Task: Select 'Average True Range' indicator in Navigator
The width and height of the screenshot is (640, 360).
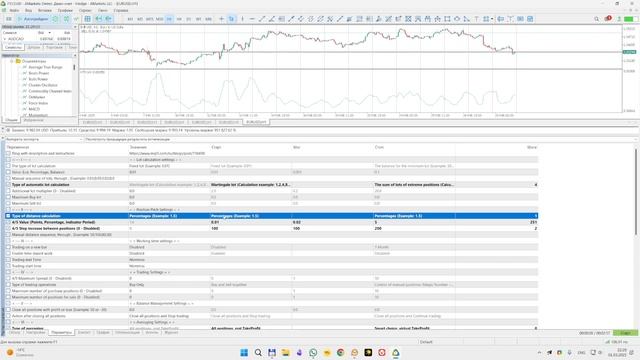Action: [45, 67]
